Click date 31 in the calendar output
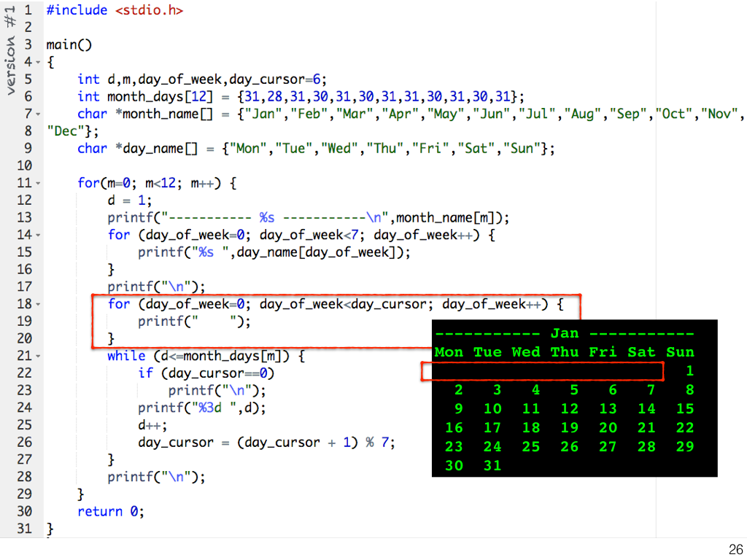This screenshot has height=560, width=747. pyautogui.click(x=492, y=466)
